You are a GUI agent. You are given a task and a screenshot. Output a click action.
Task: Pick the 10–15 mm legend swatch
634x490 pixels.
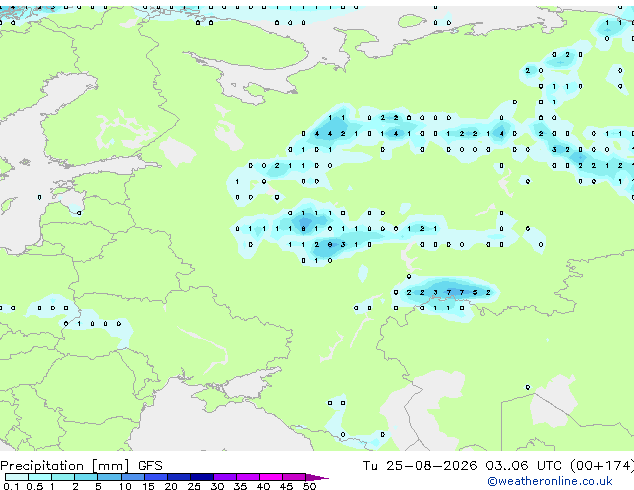[x=132, y=477]
